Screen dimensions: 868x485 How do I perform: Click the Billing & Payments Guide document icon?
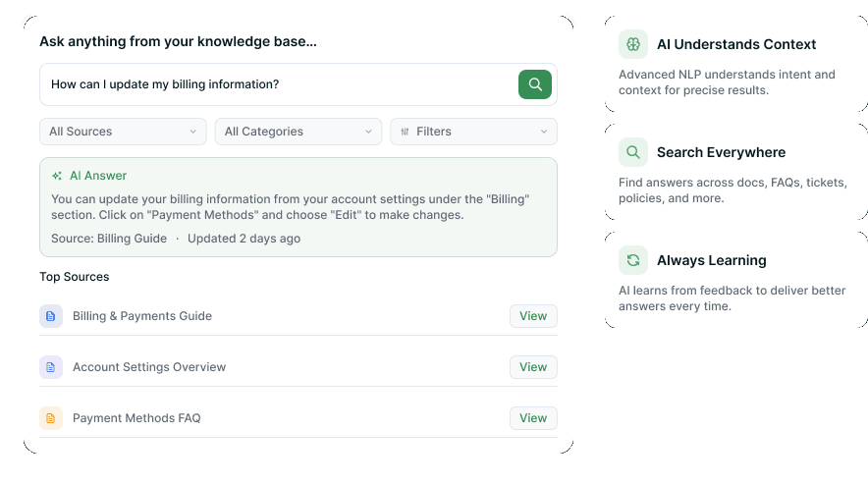click(x=50, y=316)
